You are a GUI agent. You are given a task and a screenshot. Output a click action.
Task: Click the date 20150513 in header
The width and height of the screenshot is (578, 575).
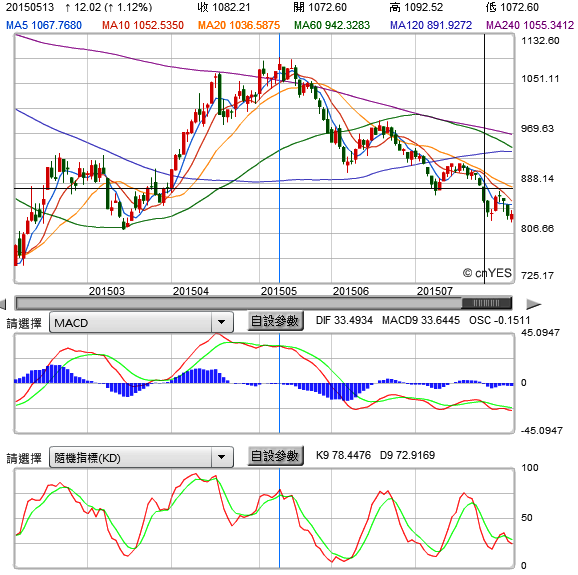click(x=30, y=7)
